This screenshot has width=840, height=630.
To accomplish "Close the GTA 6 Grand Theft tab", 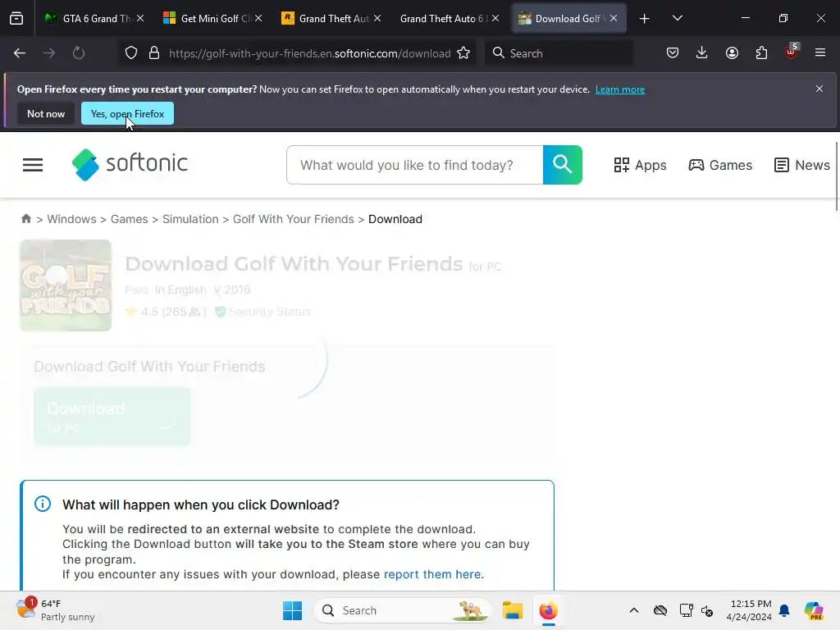I will (140, 18).
